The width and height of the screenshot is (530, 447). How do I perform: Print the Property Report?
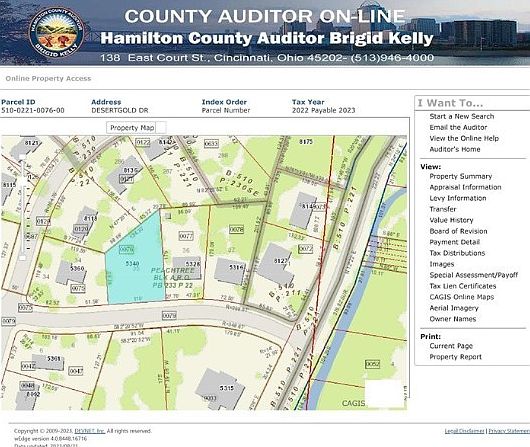[x=455, y=357]
